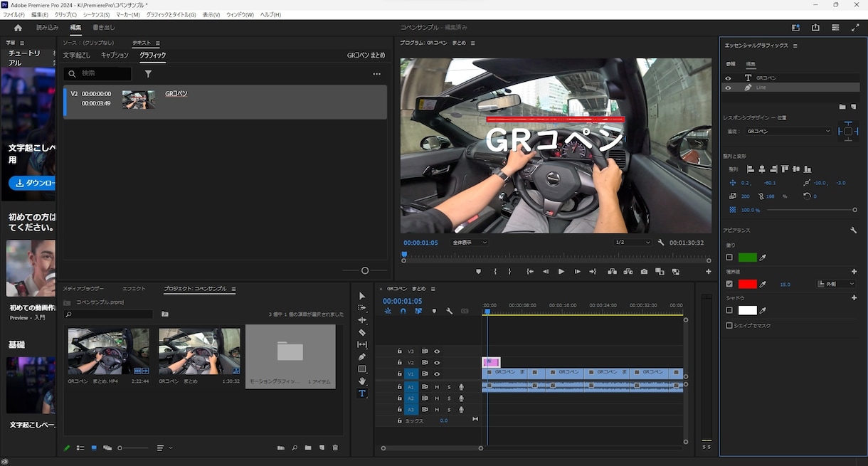The height and width of the screenshot is (466, 868).
Task: Click the filter funnel in Text panel
Action: coord(148,73)
